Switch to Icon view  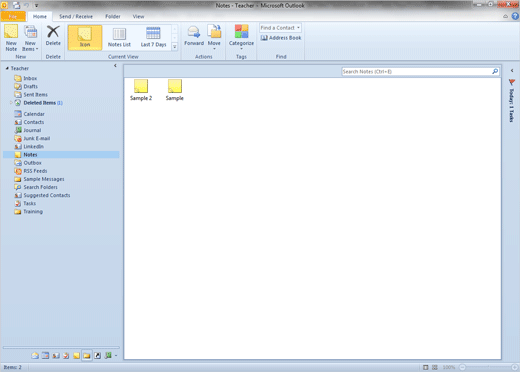[x=85, y=37]
